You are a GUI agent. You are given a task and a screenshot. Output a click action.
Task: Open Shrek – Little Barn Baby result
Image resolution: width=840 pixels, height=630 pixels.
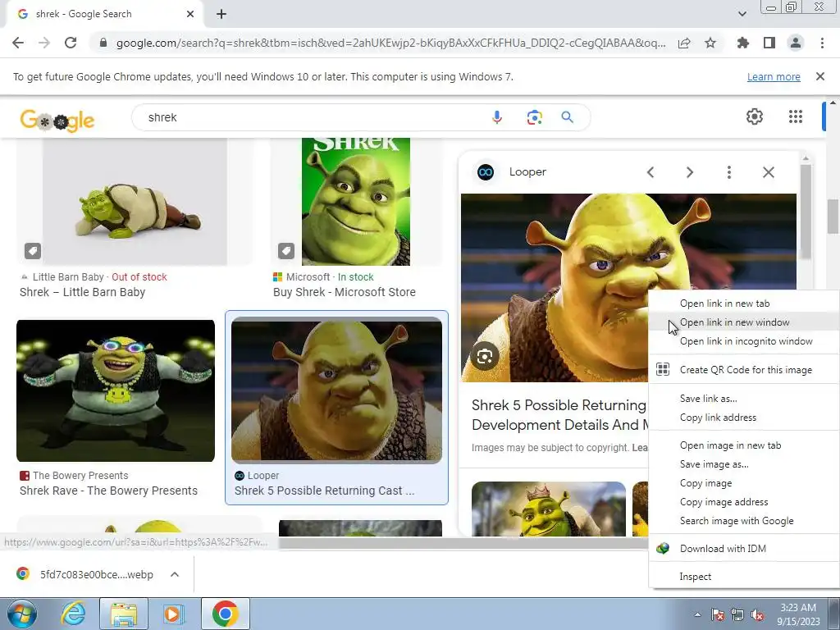click(83, 292)
